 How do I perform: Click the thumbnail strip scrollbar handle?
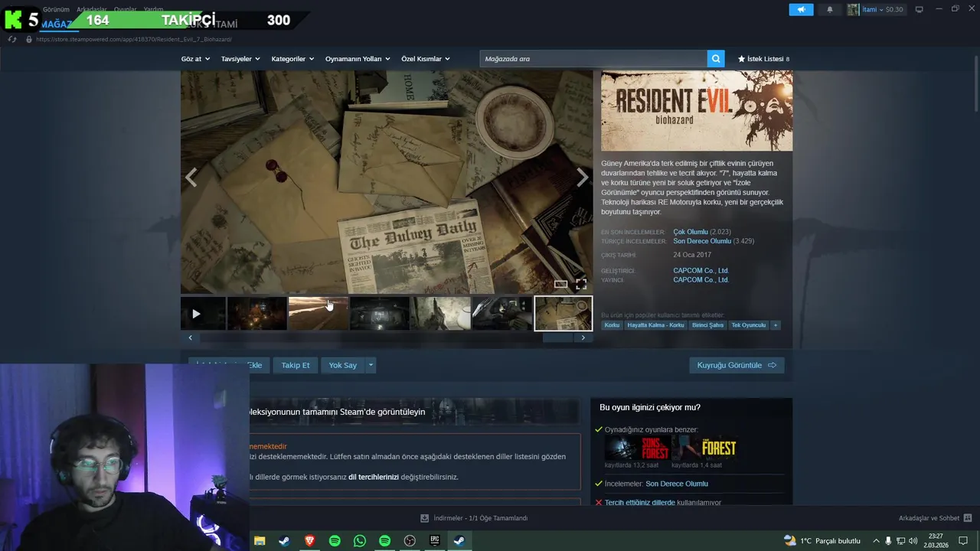557,337
